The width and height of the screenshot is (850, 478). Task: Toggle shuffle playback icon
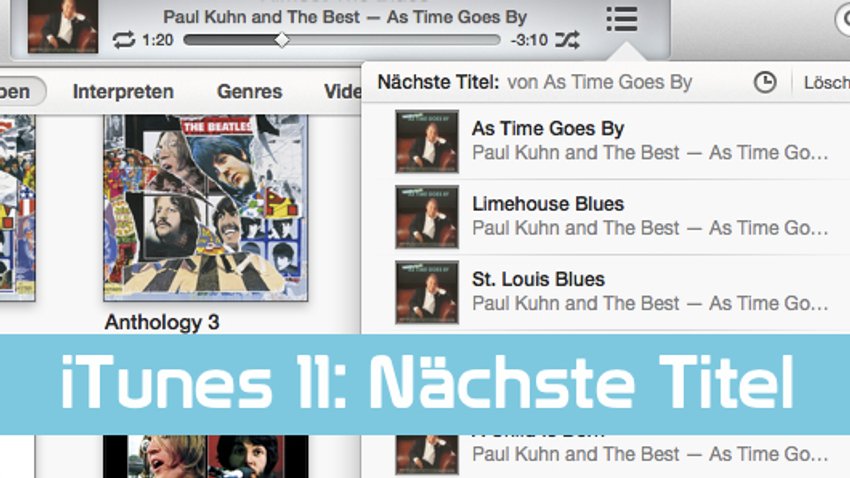pyautogui.click(x=568, y=40)
